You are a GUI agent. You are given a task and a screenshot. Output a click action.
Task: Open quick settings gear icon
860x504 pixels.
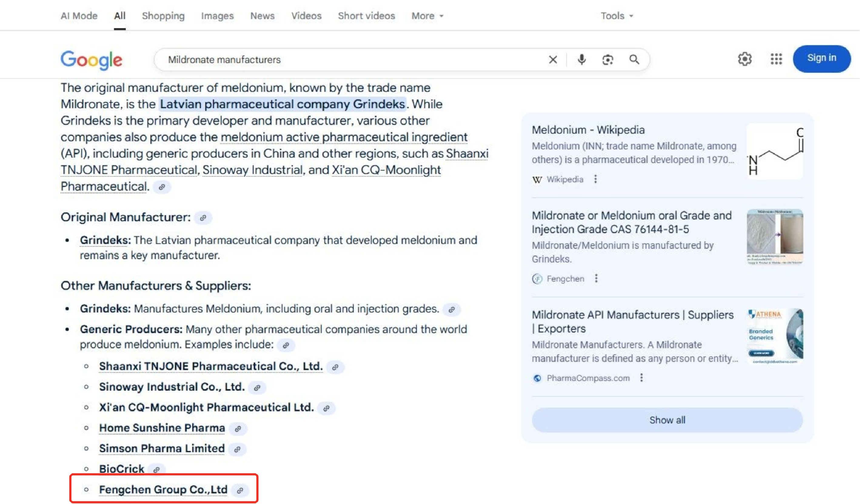click(x=745, y=59)
